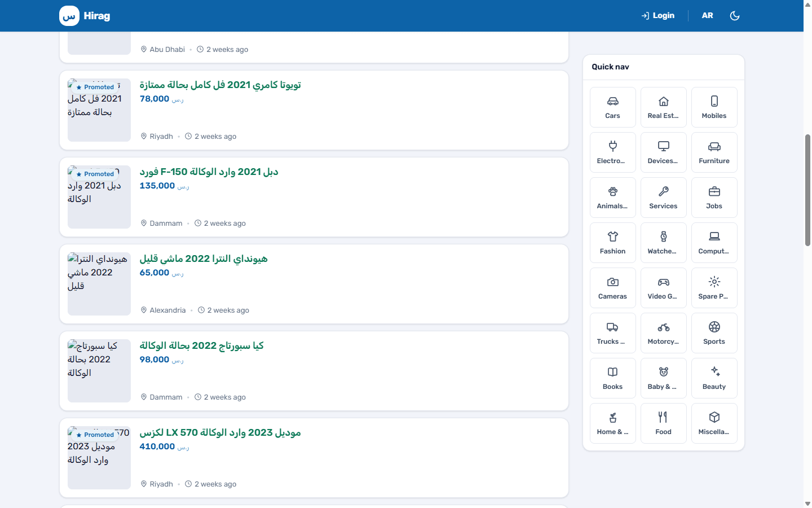Click the thumbnail of the 98,000 listing
The height and width of the screenshot is (508, 812).
(x=99, y=371)
